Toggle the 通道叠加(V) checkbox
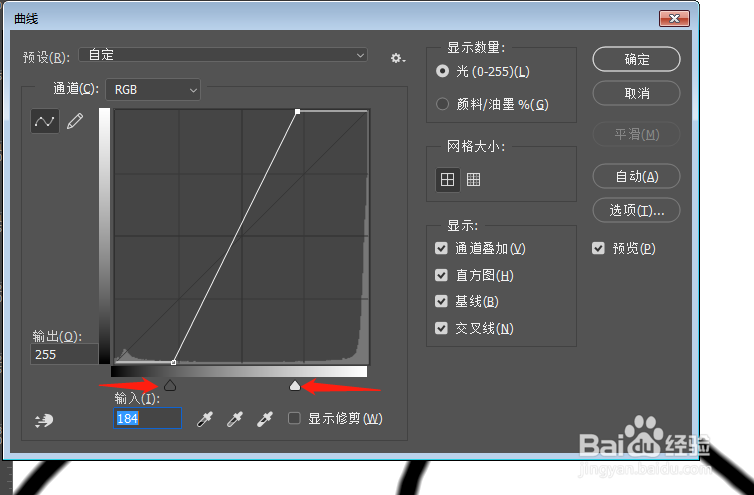This screenshot has width=754, height=495. point(441,248)
